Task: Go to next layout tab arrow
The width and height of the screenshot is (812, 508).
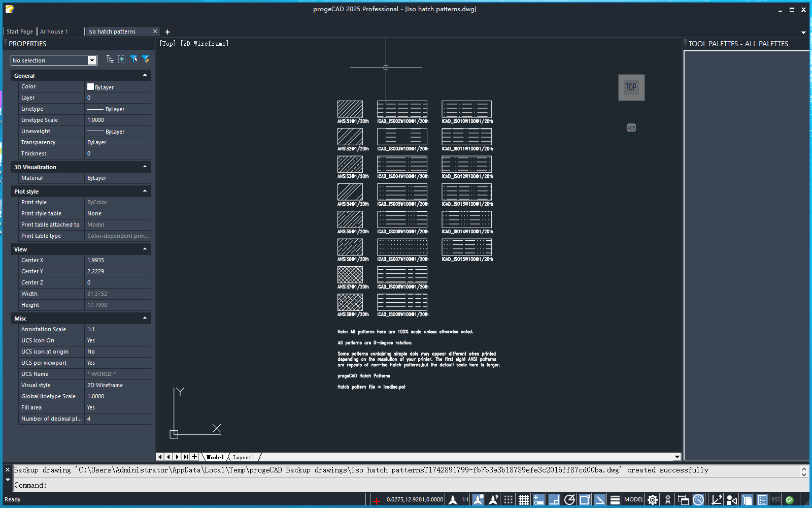Action: click(177, 457)
